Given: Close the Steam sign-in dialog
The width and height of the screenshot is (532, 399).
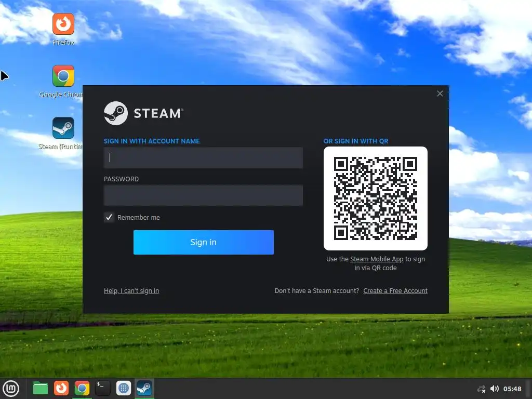Looking at the screenshot, I should point(440,94).
